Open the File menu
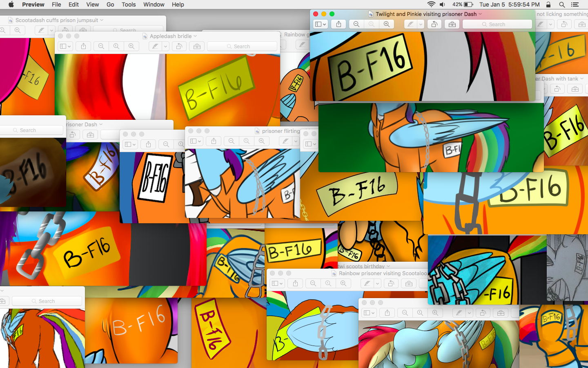This screenshot has width=588, height=368. coord(56,4)
